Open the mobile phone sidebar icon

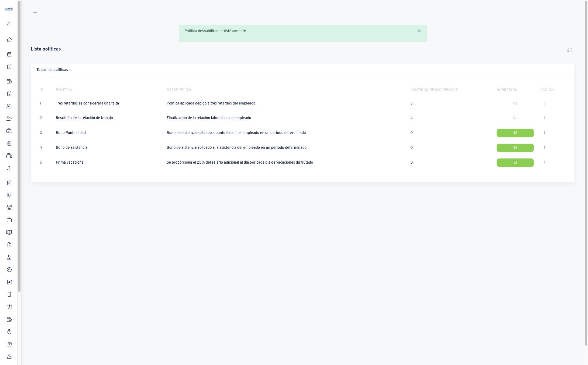[x=9, y=295]
